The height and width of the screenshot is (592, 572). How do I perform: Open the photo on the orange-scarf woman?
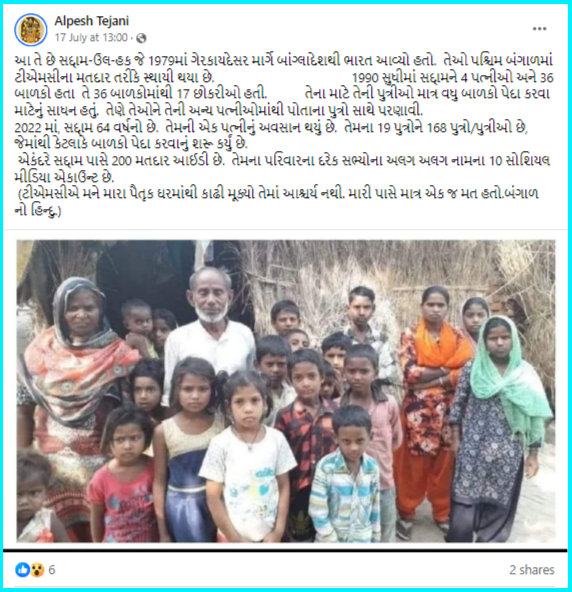[x=432, y=406]
